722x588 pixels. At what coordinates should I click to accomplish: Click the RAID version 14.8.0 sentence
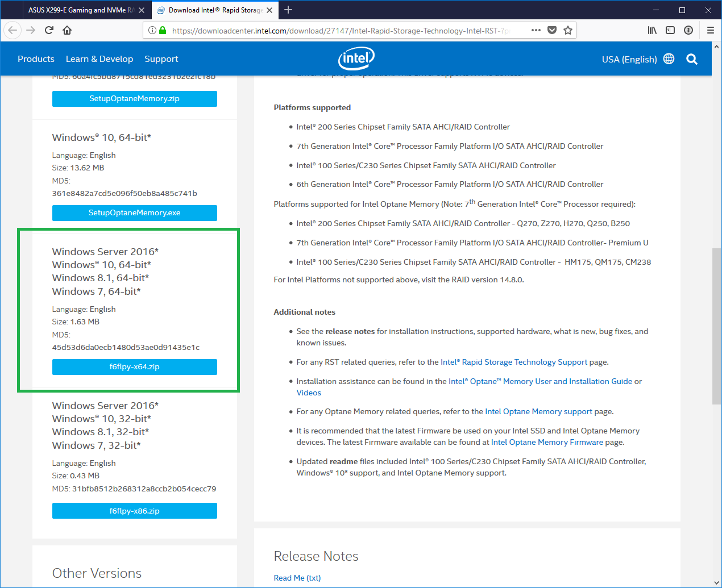click(x=399, y=280)
